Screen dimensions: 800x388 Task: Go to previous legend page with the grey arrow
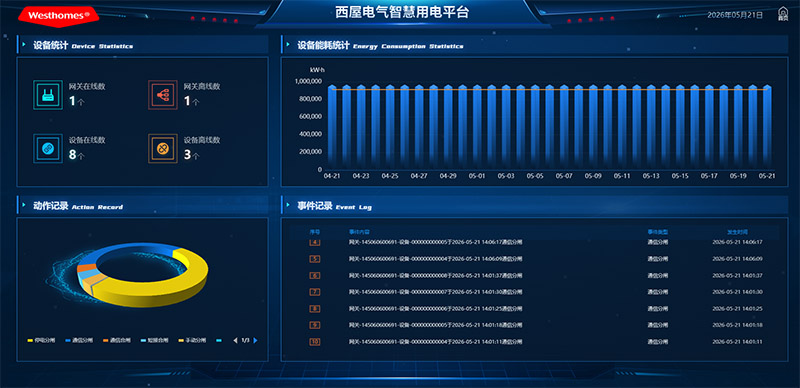pos(235,340)
